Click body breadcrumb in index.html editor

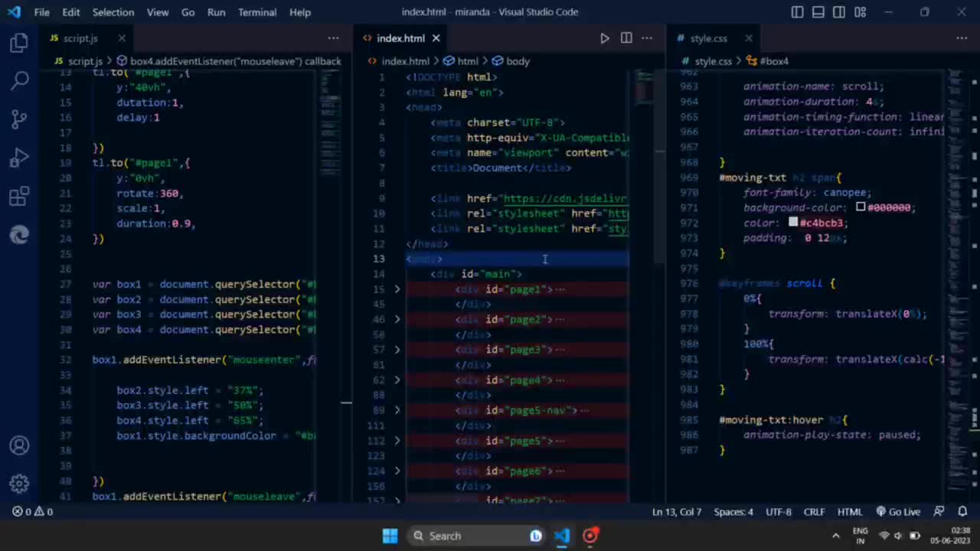click(511, 61)
